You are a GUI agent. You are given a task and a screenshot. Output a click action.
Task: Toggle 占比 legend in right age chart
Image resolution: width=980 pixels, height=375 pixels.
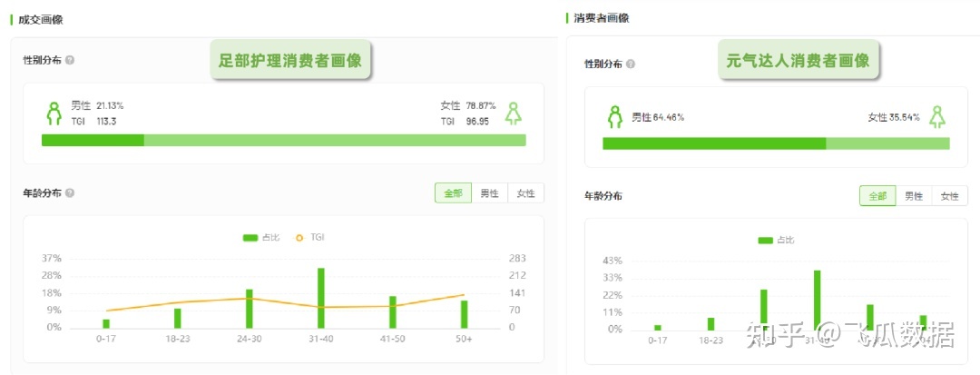click(x=775, y=240)
